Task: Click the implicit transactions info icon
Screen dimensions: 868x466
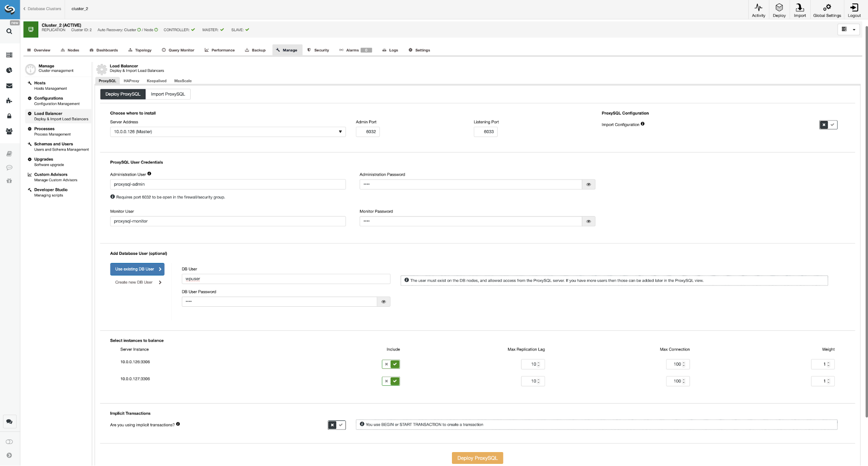Action: 178,424
